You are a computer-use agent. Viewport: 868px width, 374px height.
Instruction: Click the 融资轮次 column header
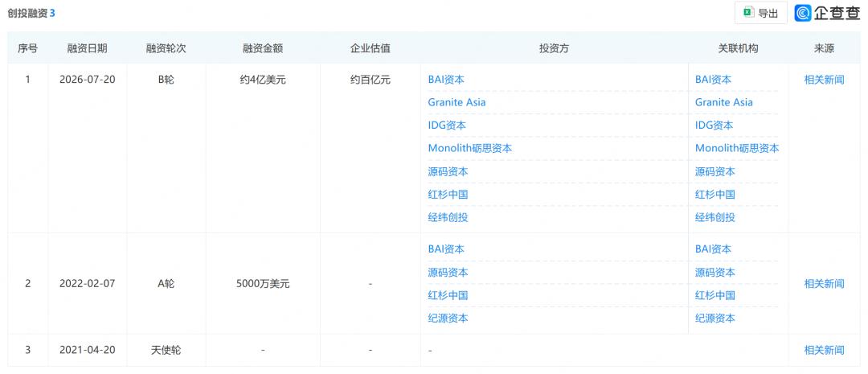pos(166,48)
